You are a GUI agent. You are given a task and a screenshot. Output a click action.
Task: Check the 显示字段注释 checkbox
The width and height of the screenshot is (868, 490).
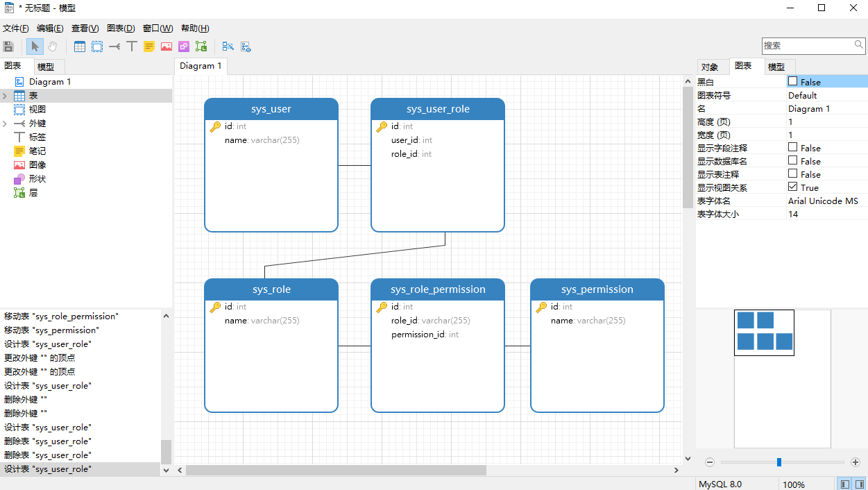pos(793,147)
